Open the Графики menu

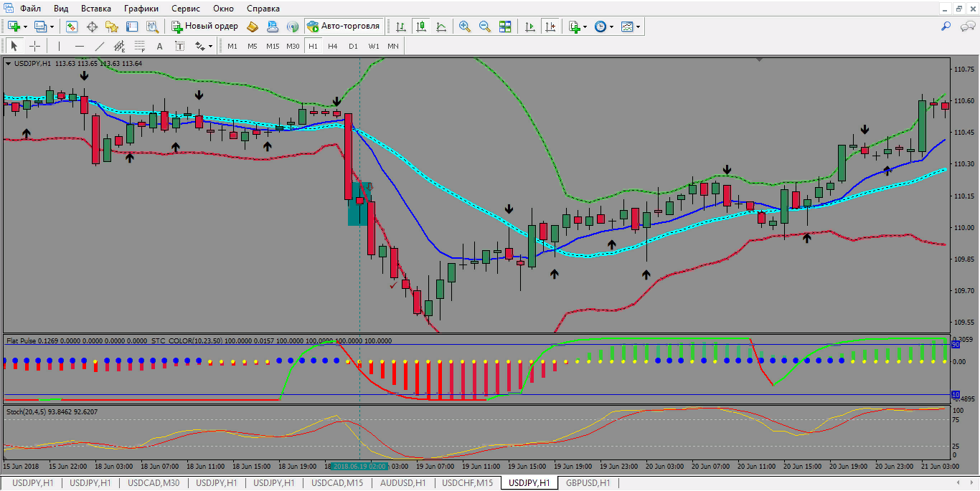tap(141, 9)
